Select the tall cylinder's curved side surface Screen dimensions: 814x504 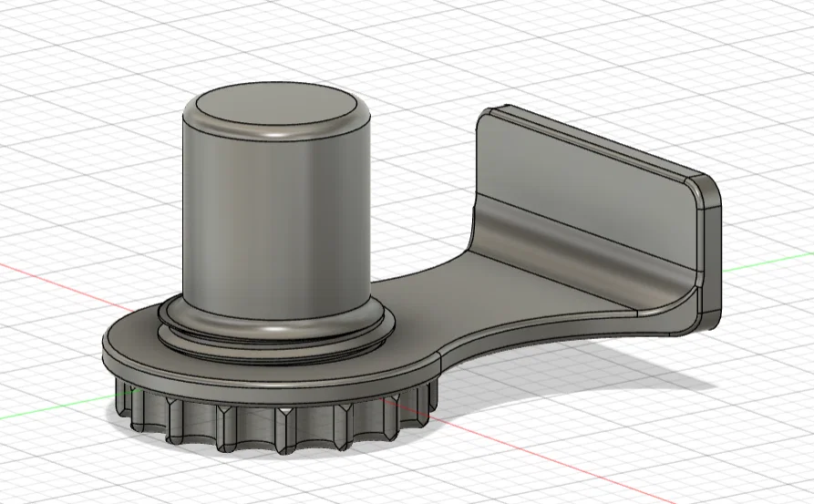click(276, 223)
